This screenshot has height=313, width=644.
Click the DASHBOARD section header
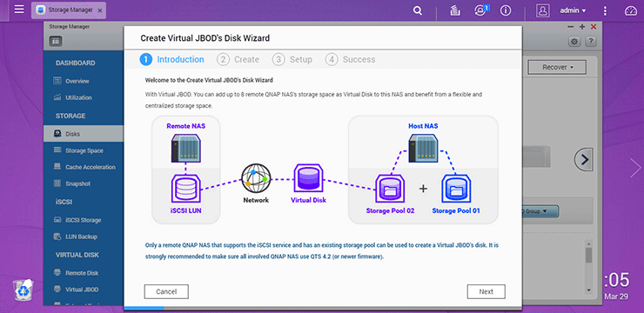tap(75, 63)
